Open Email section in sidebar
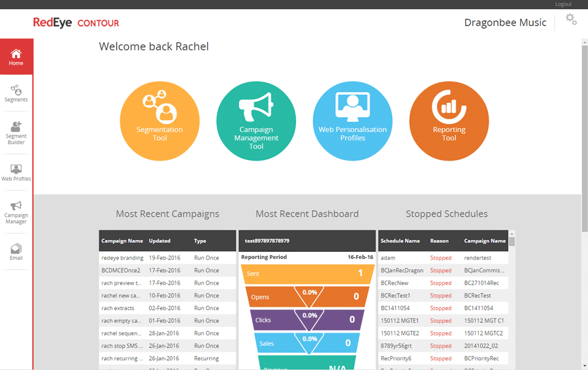 click(x=16, y=252)
